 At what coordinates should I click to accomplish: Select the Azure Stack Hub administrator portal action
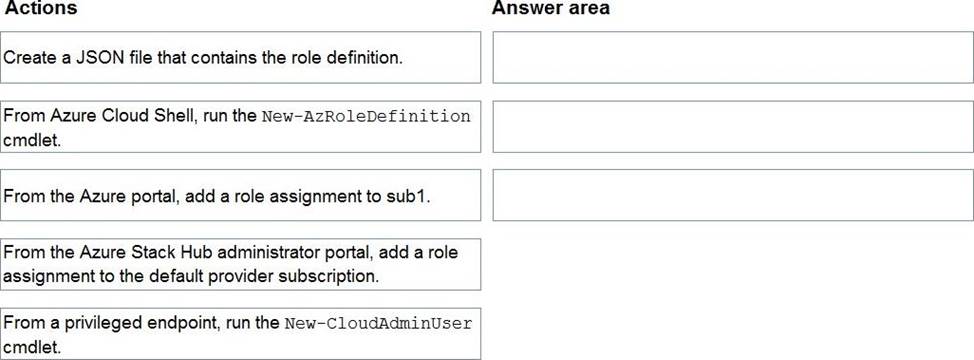coord(240,264)
